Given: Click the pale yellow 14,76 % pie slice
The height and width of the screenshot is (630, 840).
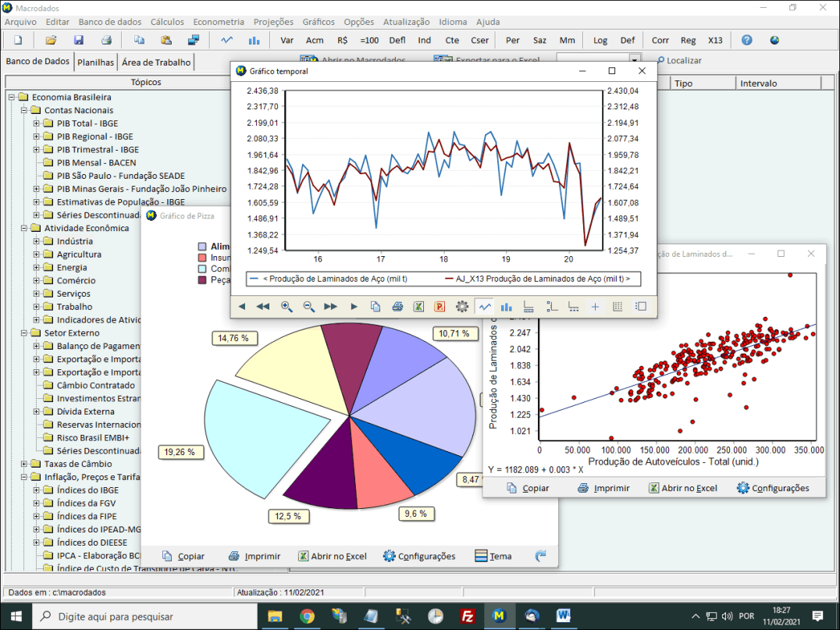Looking at the screenshot, I should (303, 369).
